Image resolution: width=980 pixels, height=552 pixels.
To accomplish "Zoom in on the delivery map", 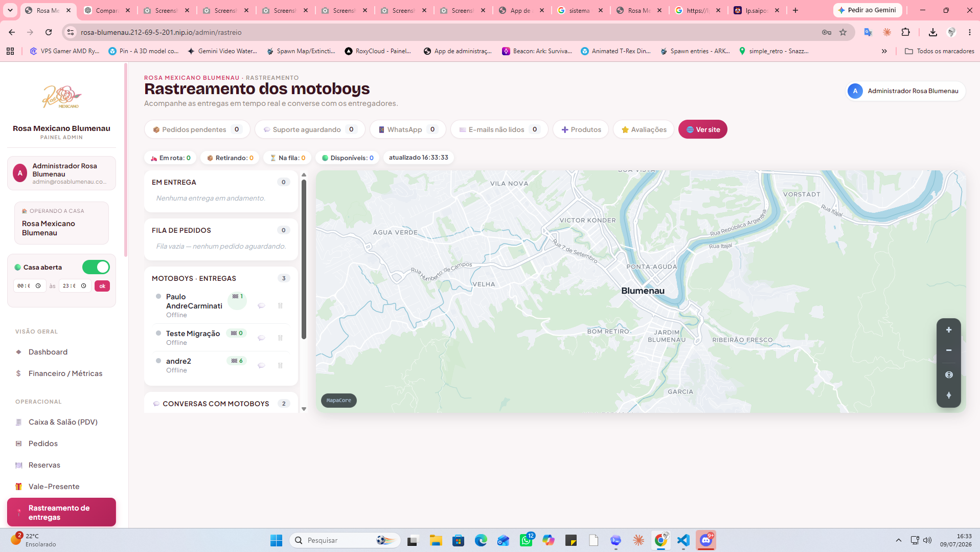I will click(948, 330).
